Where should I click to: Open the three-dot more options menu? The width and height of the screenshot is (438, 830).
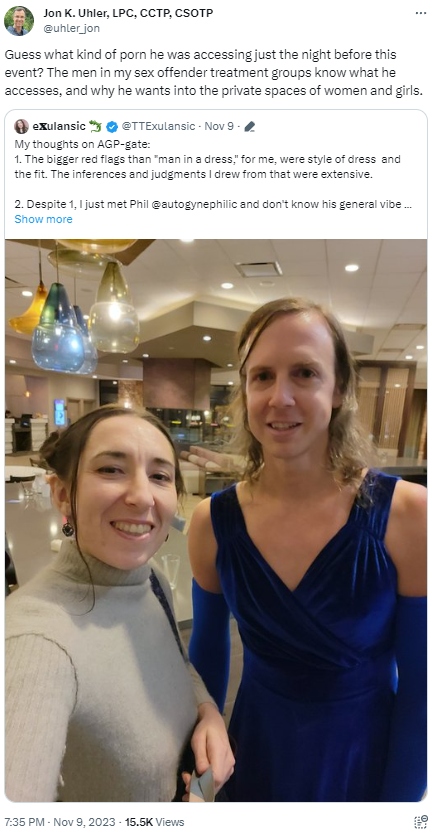point(421,13)
